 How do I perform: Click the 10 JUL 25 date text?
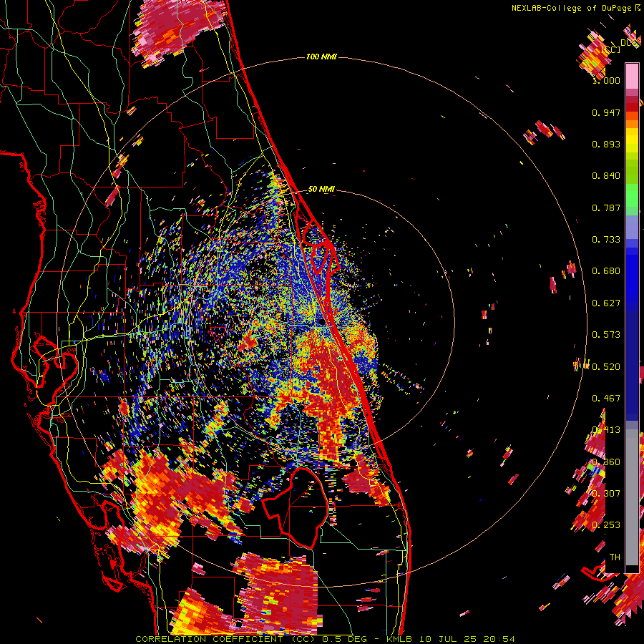pos(448,639)
